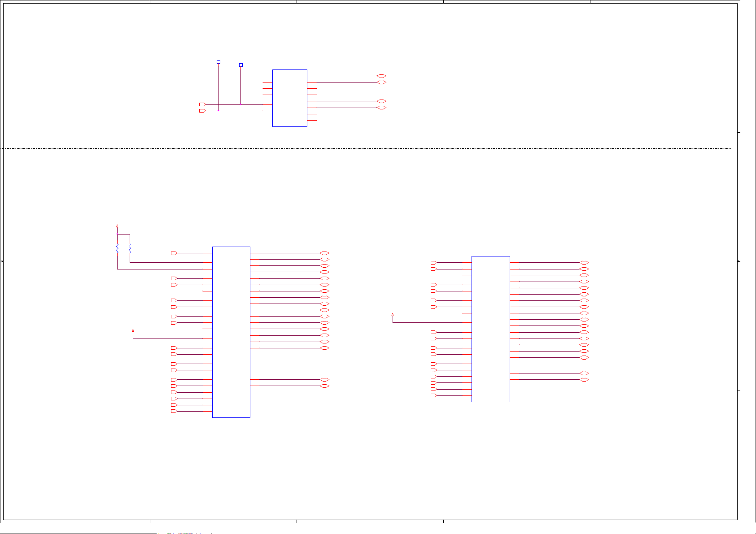Click the junction dot under the taller test point
The image size is (756, 534).
[218, 111]
